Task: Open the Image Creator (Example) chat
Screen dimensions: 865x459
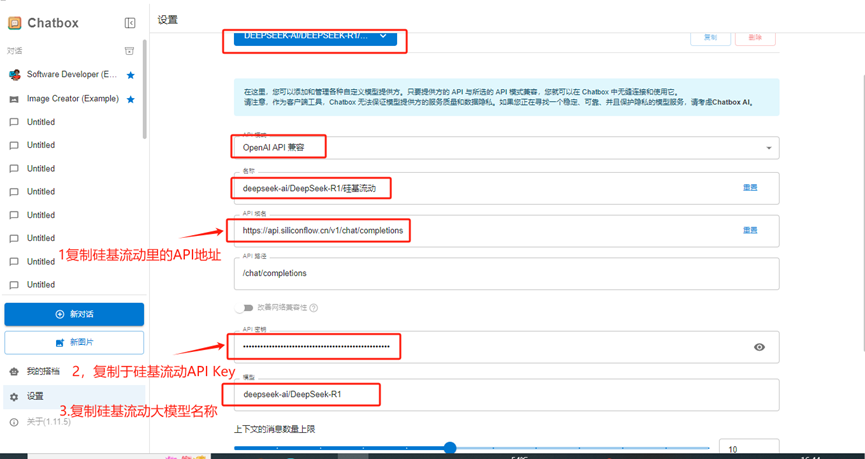Action: click(72, 99)
